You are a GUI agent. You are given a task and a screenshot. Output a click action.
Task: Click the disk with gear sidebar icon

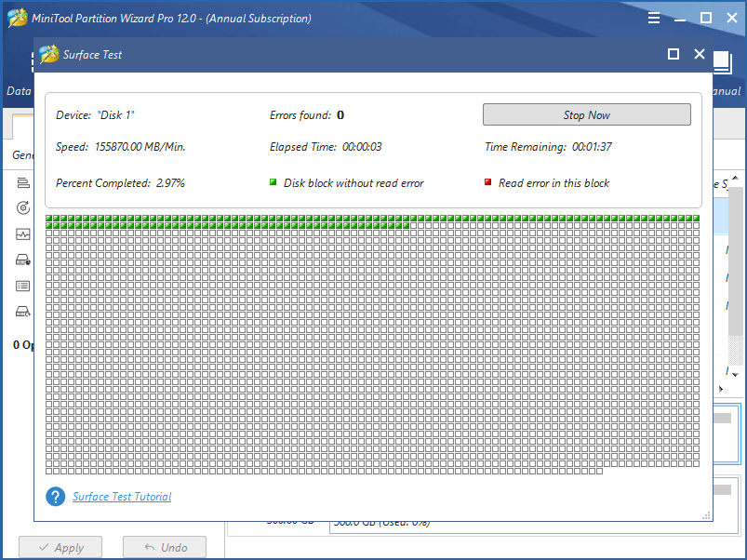(x=23, y=260)
